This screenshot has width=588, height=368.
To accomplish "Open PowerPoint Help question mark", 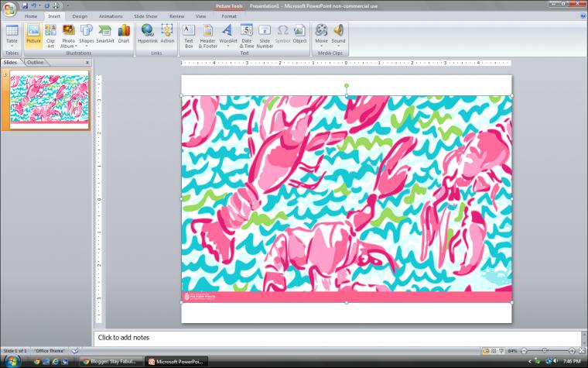I will (583, 16).
